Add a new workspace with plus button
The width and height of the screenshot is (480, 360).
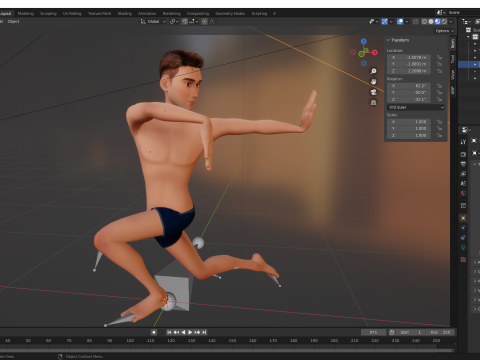pyautogui.click(x=274, y=13)
